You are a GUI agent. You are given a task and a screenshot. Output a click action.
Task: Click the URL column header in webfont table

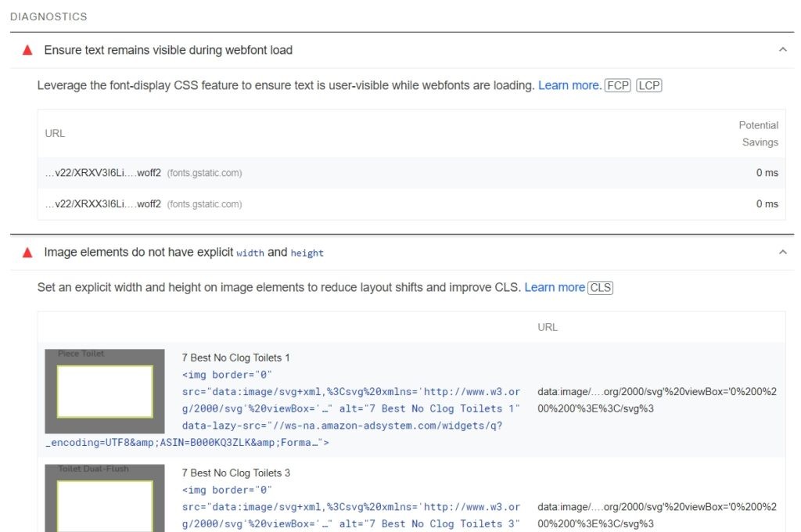pyautogui.click(x=55, y=134)
